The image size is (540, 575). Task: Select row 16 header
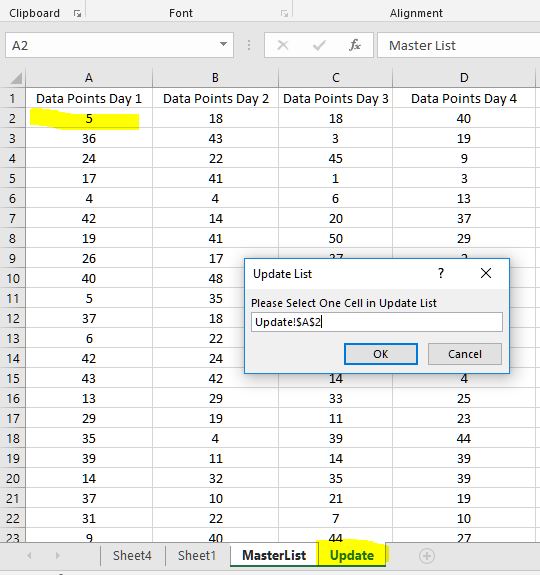coord(12,398)
